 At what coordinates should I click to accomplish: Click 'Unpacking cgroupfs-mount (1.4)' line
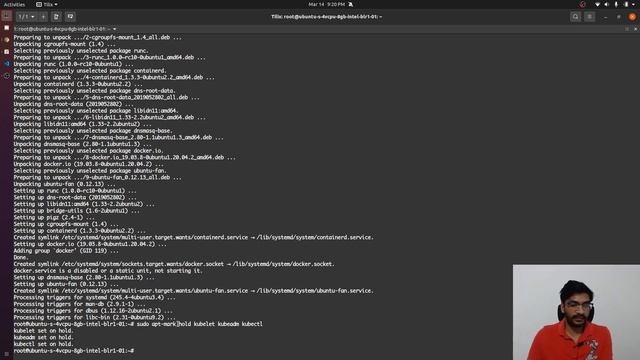(64, 44)
